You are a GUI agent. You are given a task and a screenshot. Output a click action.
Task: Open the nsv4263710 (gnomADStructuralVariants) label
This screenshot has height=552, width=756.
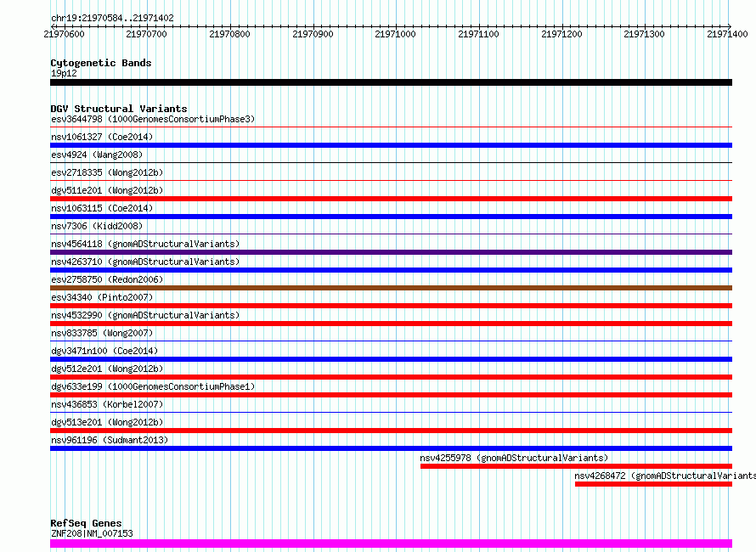click(x=145, y=262)
